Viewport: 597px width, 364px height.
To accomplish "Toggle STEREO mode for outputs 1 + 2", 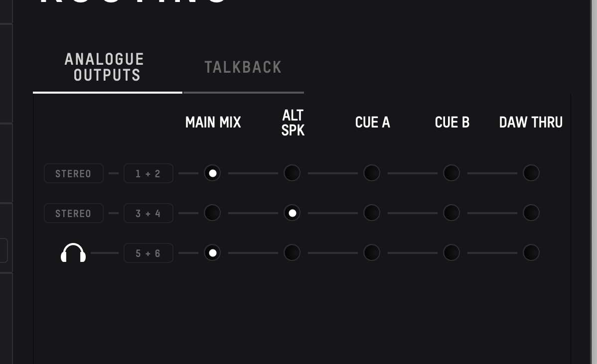I will click(73, 173).
